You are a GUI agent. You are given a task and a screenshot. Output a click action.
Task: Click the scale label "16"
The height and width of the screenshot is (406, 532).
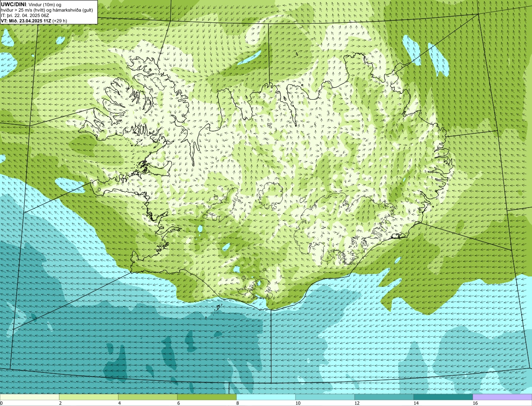click(475, 403)
